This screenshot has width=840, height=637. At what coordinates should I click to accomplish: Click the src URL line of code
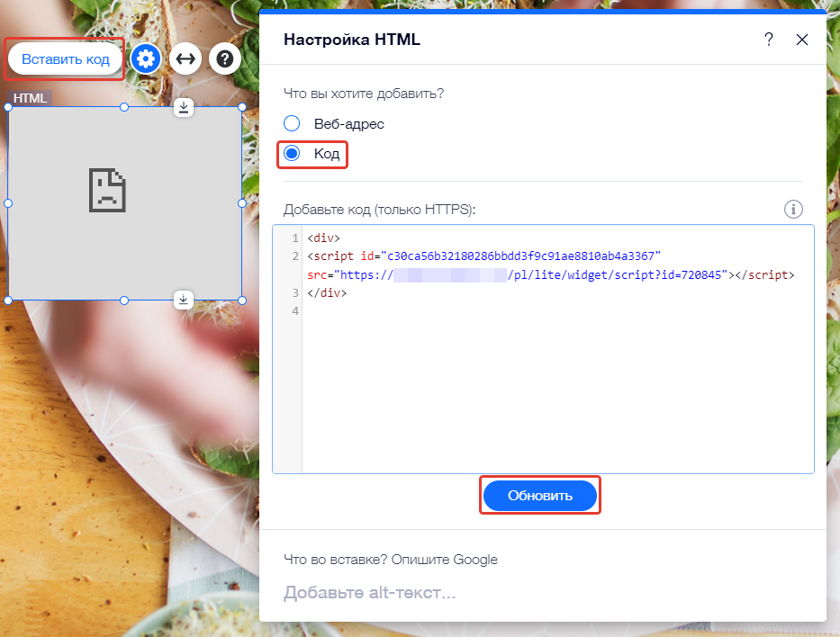(551, 275)
